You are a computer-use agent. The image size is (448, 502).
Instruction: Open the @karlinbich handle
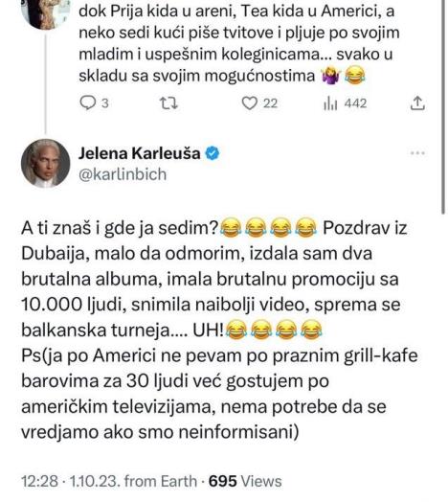pyautogui.click(x=123, y=174)
